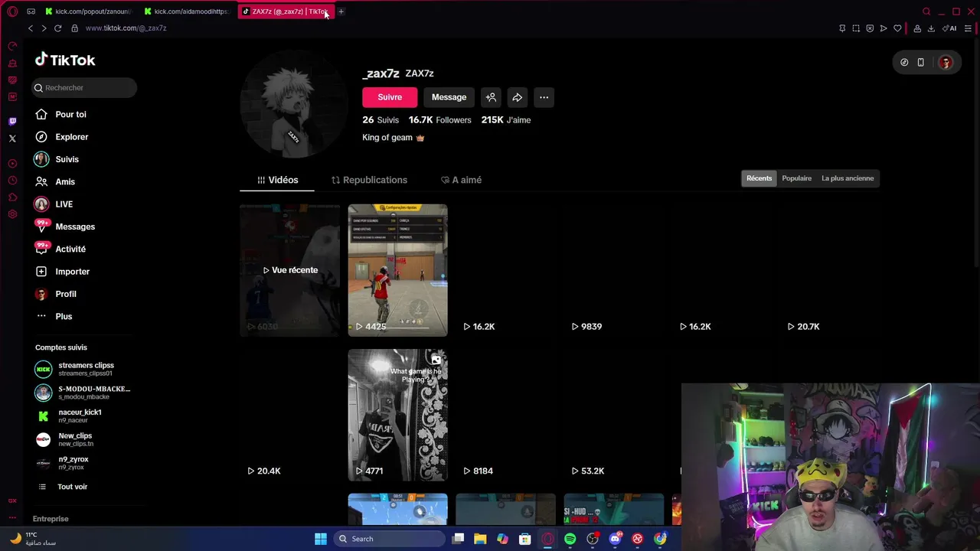Click the Message button on profile
The width and height of the screenshot is (980, 551).
point(449,97)
